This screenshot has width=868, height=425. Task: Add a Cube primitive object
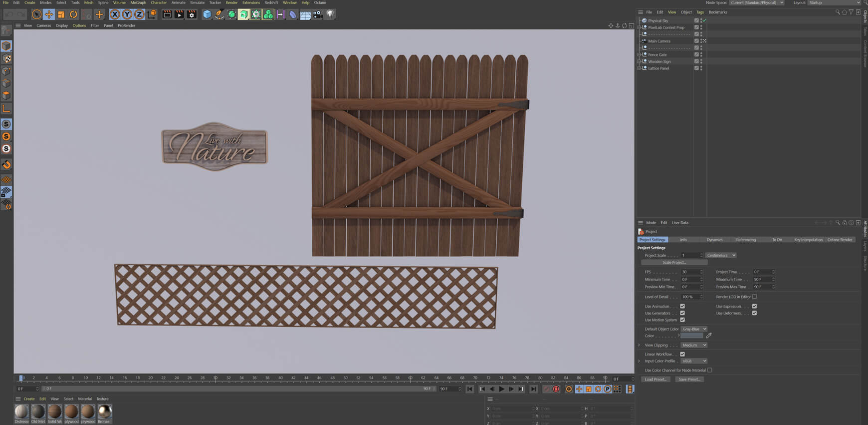207,14
